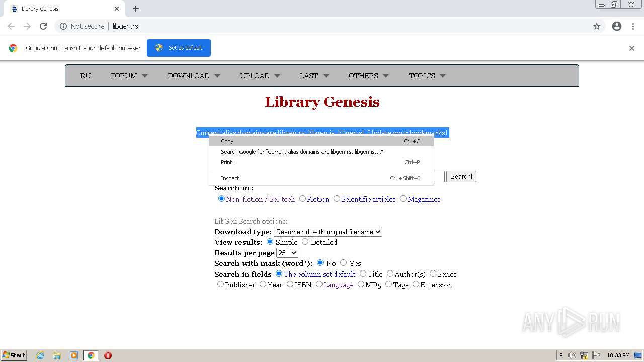644x362 pixels.
Task: Select the Publisher field radio button
Action: (x=220, y=284)
